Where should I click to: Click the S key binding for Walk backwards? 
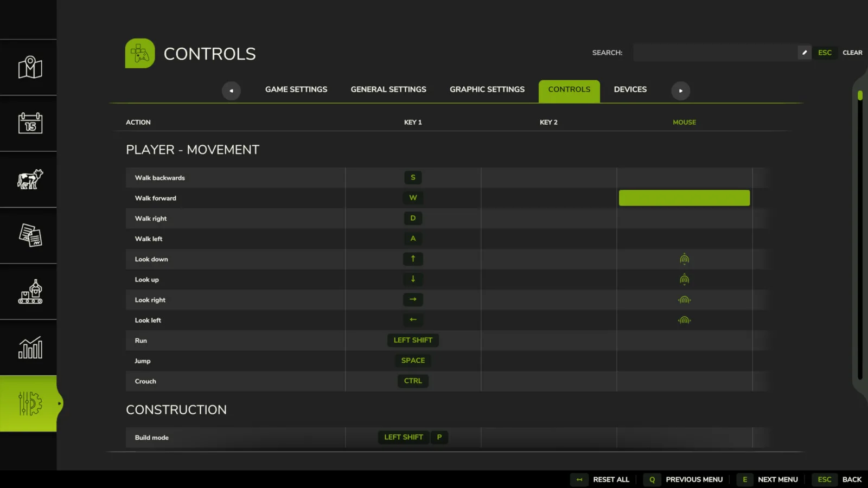coord(413,177)
